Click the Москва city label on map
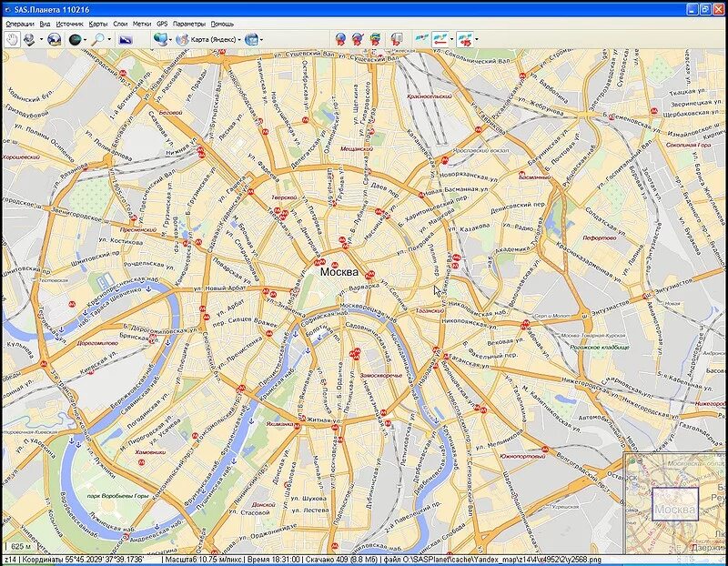 339,271
